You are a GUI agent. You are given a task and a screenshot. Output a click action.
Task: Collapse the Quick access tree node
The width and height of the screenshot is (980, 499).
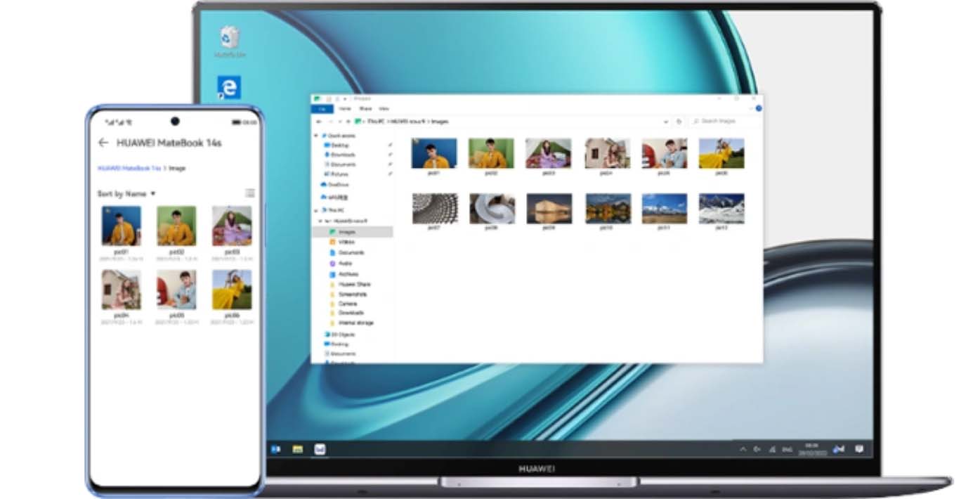[x=317, y=136]
